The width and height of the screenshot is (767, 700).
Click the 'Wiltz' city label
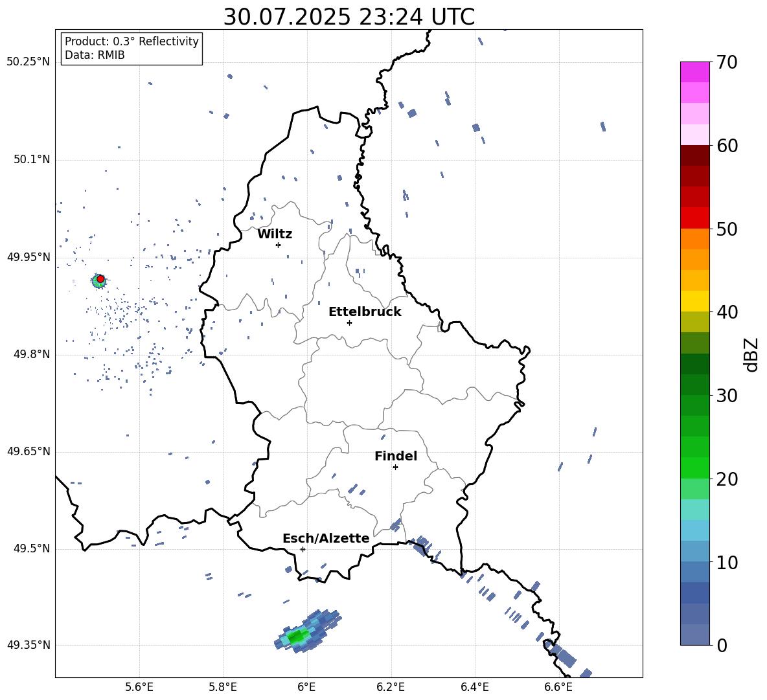[x=275, y=234]
